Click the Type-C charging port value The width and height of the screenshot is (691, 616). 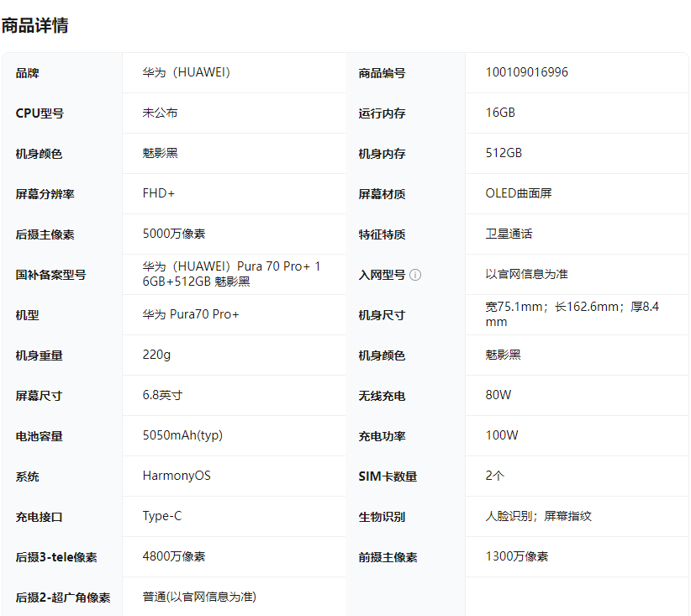pyautogui.click(x=162, y=516)
